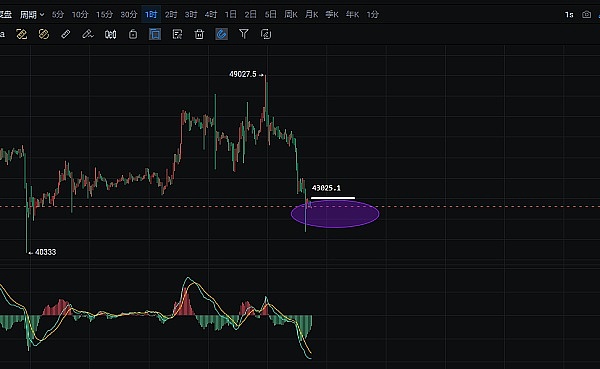600x369 pixels.
Task: Switch to the 5日 timeframe
Action: pyautogui.click(x=271, y=15)
